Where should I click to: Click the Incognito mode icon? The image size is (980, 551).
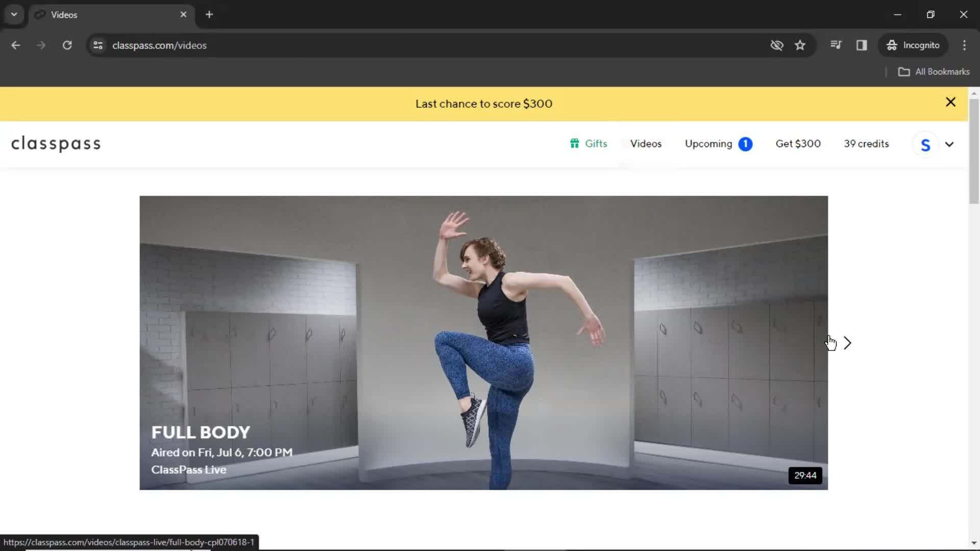893,45
